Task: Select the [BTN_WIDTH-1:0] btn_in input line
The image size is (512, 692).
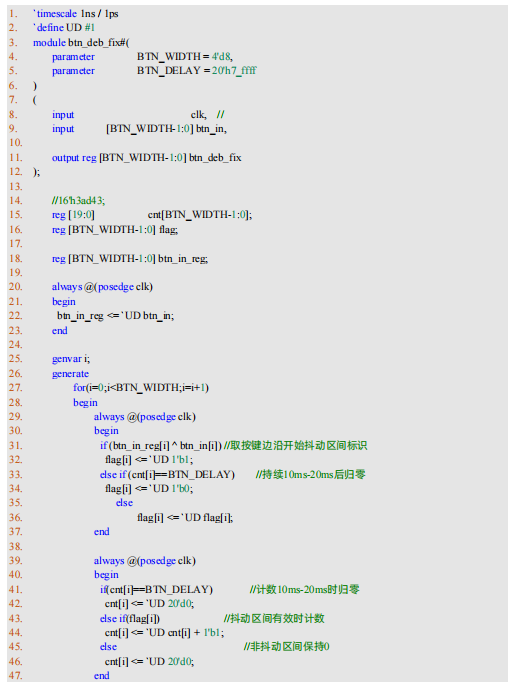Action: [139, 129]
